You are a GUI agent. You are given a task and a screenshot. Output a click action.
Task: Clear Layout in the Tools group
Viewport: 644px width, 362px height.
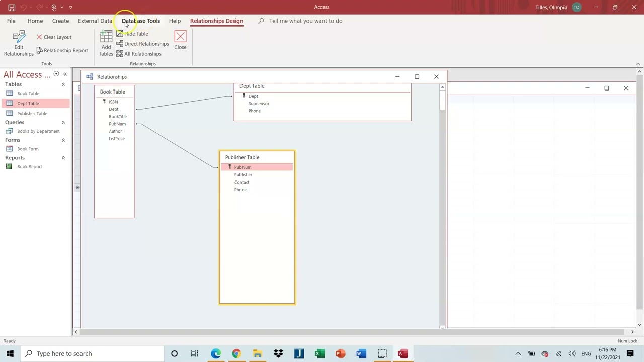54,37
